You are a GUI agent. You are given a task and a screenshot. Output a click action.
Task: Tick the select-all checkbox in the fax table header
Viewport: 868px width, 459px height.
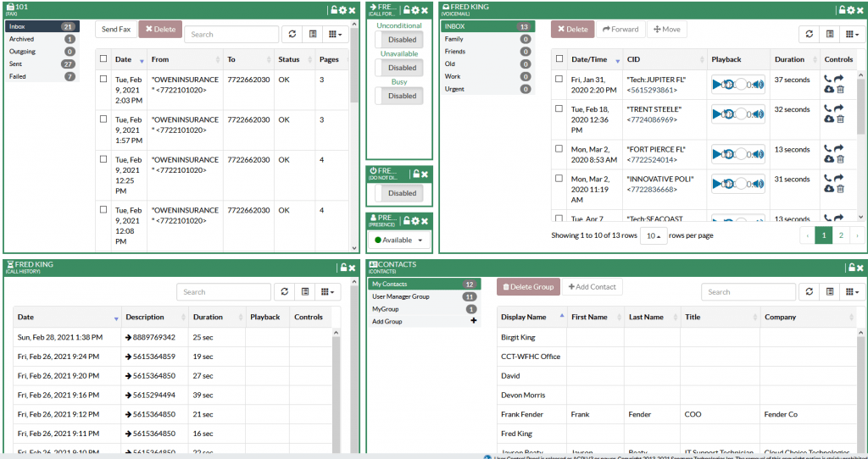(x=103, y=58)
